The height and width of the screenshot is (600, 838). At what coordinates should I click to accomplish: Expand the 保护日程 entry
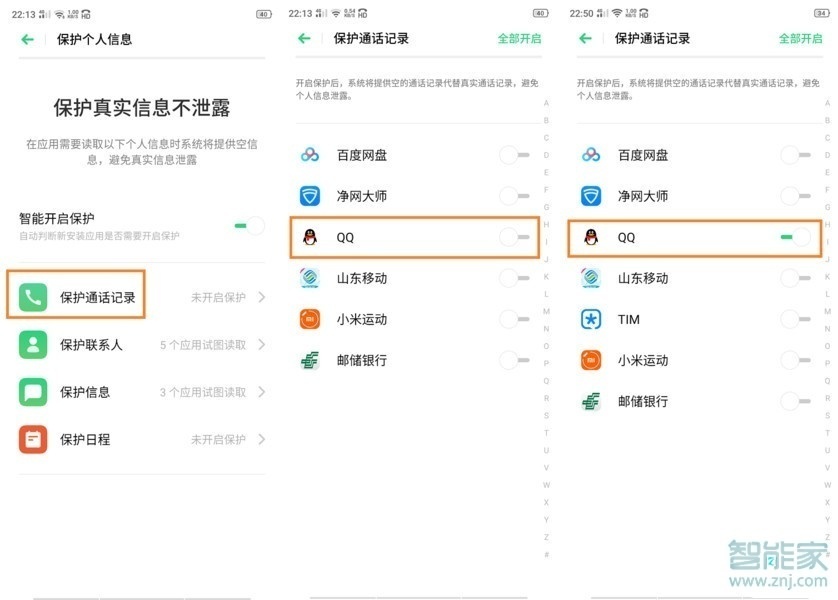(260, 440)
